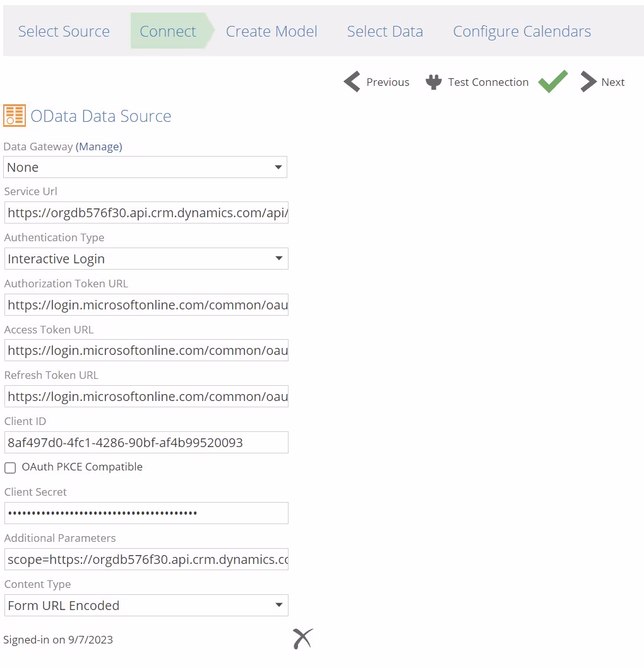This screenshot has height=670, width=644.
Task: Select the Additional Parameters text box
Action: (146, 559)
